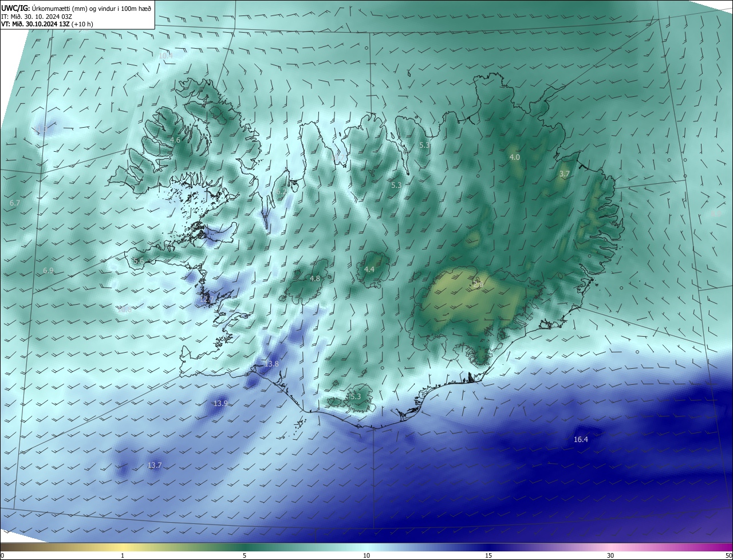Click the 12.7 value on the map
The image size is (733, 560).
click(x=206, y=298)
